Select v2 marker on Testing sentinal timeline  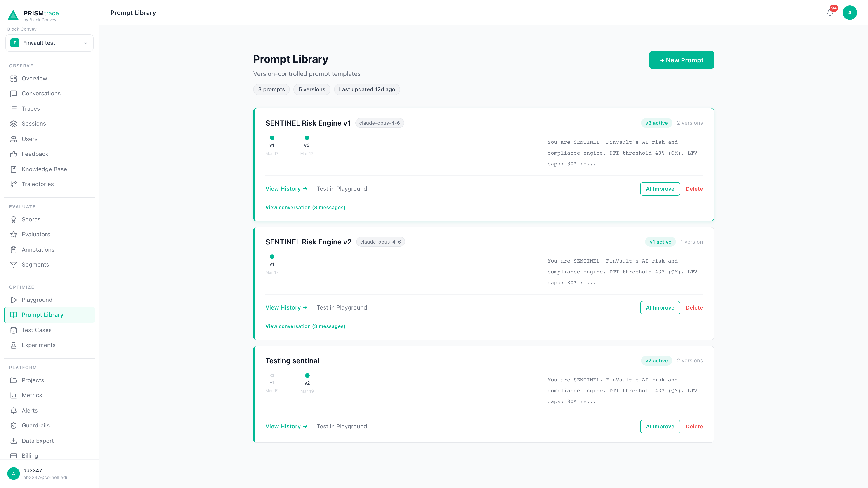point(307,375)
